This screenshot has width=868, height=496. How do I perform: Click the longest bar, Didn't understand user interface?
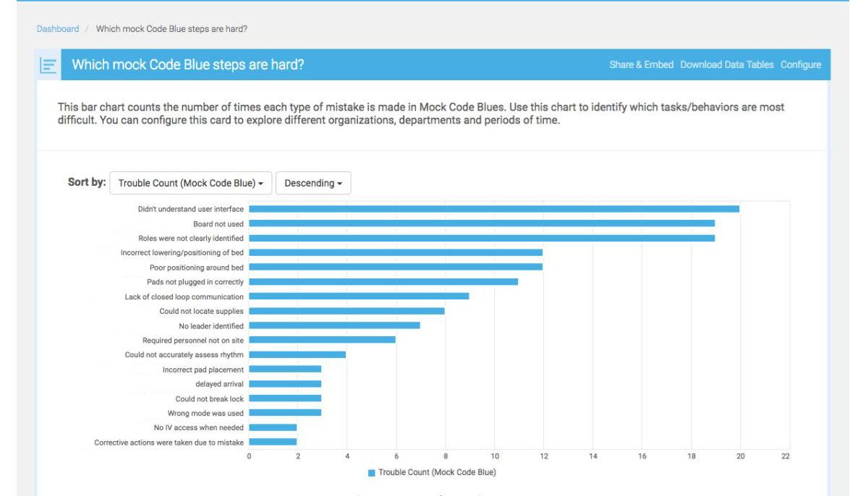click(492, 208)
